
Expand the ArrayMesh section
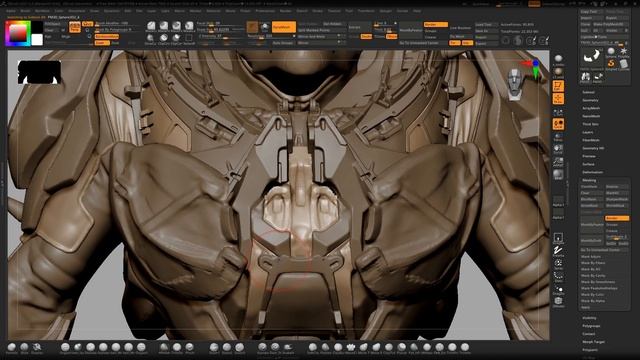591,108
